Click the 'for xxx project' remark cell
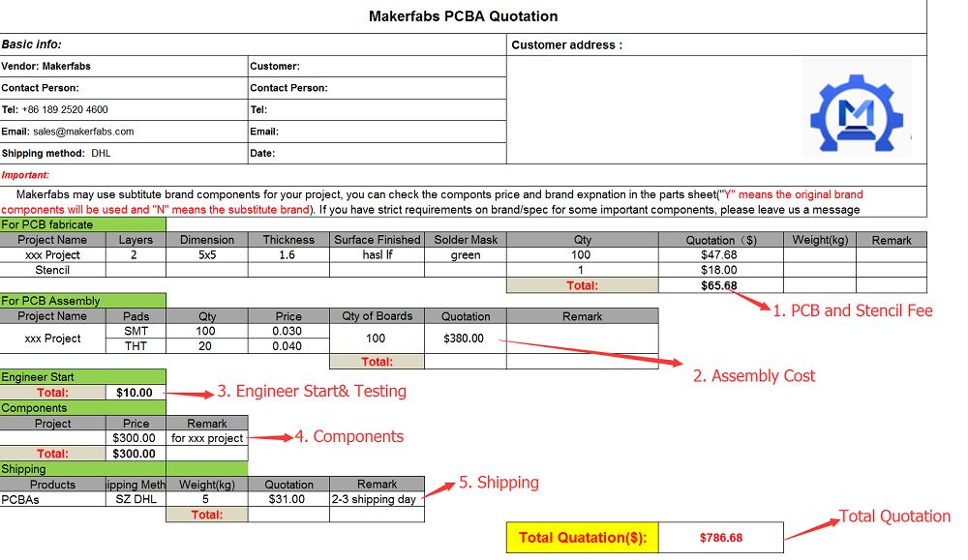 [207, 438]
